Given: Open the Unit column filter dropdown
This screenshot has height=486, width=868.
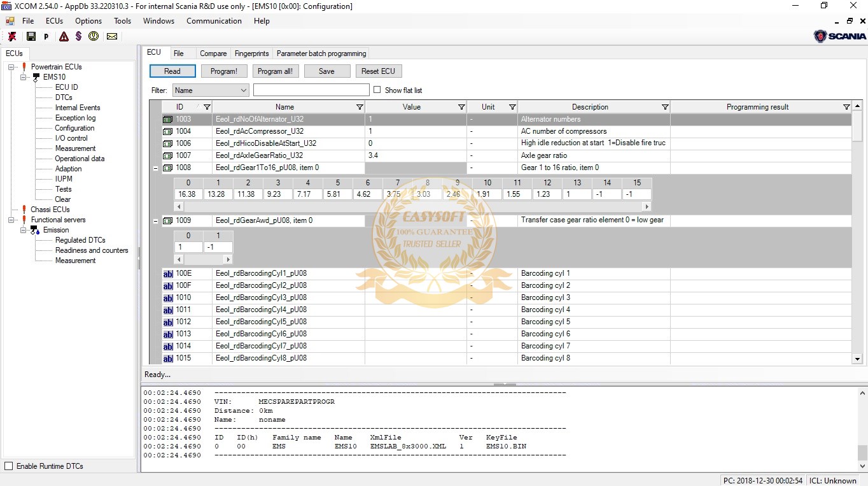Looking at the screenshot, I should click(512, 107).
